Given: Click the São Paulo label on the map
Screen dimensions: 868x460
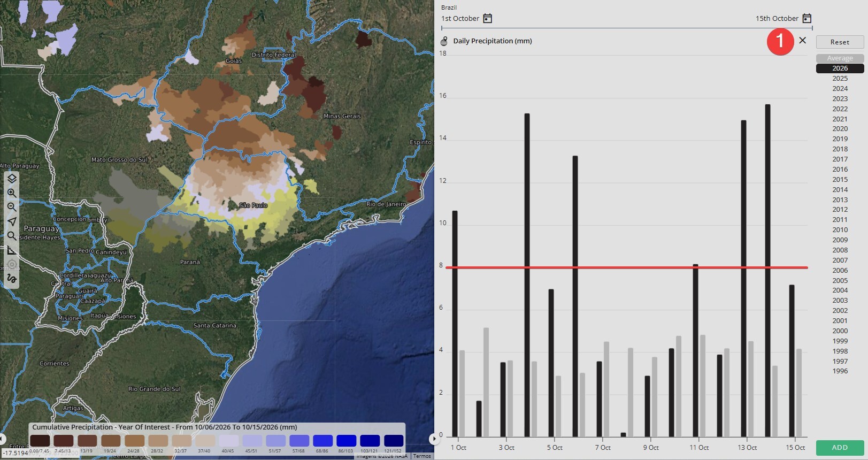Looking at the screenshot, I should click(253, 205).
